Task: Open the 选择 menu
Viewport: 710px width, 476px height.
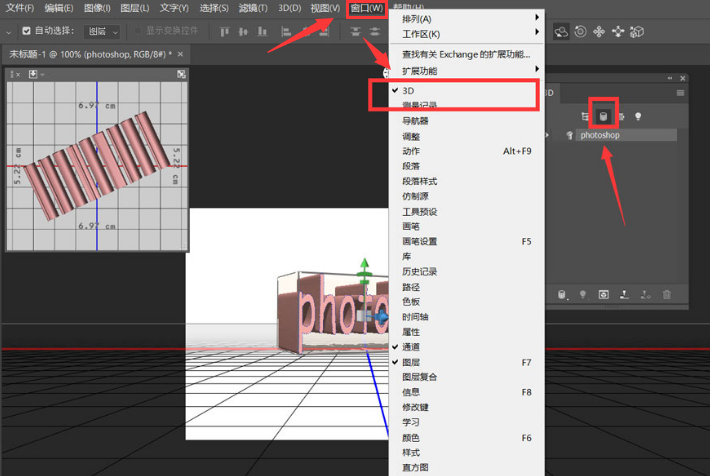Action: [214, 8]
